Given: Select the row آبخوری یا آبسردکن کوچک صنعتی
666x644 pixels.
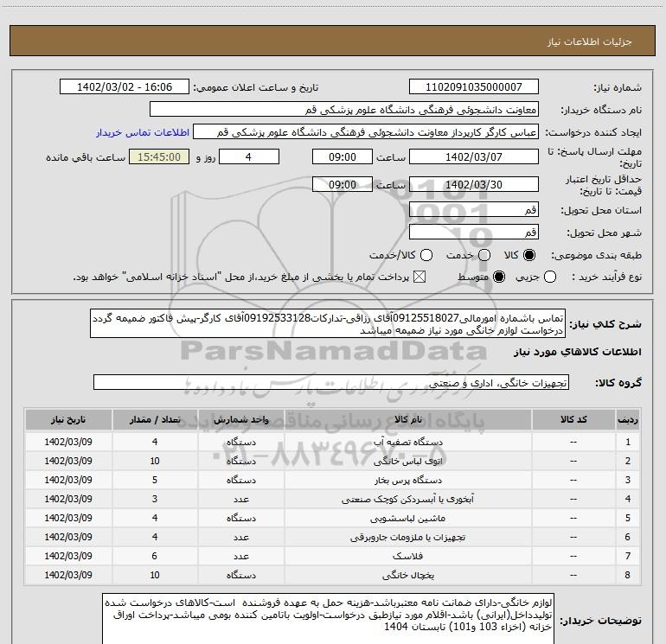Looking at the screenshot, I should click(x=332, y=500).
